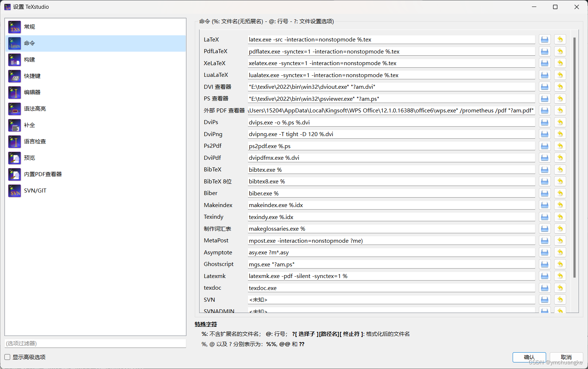
Task: Reset the Texindy command to default
Action: pyautogui.click(x=560, y=217)
